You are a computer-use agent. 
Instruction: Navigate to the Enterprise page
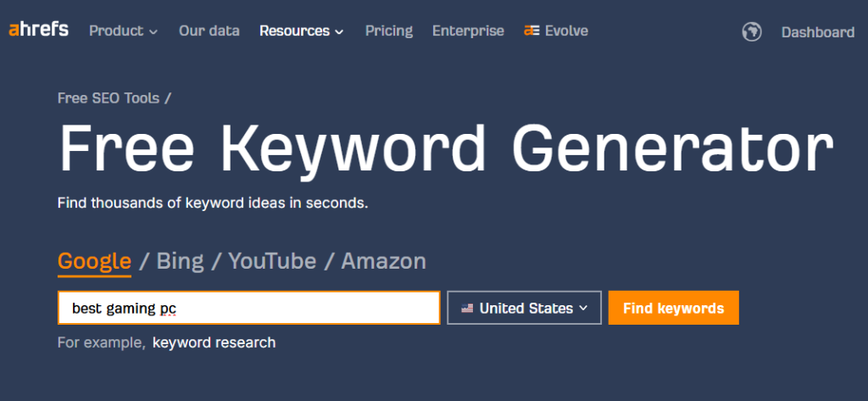[x=468, y=31]
